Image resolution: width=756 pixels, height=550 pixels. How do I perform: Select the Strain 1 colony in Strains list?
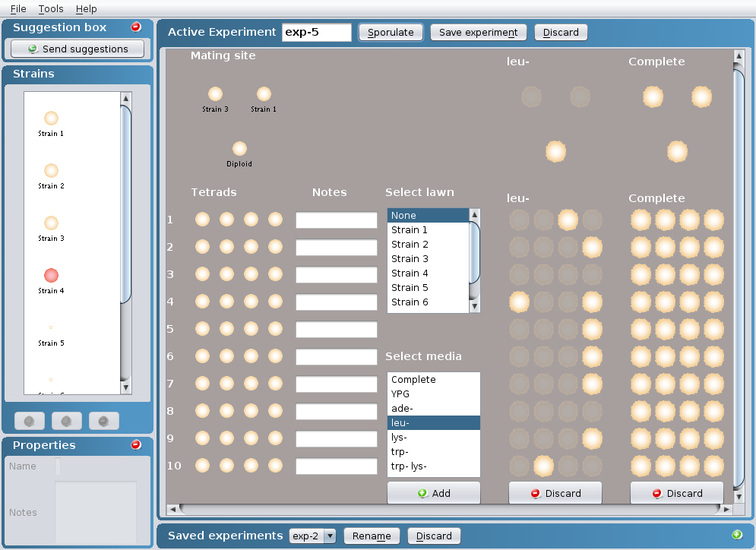tap(51, 118)
